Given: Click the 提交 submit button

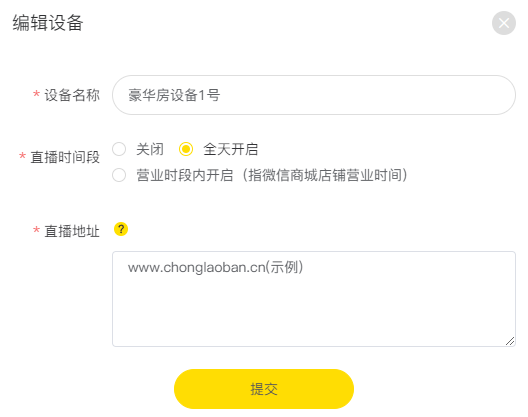Looking at the screenshot, I should (264, 389).
